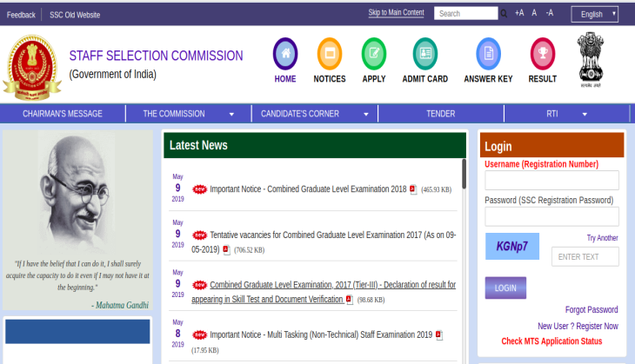Image resolution: width=635 pixels, height=364 pixels.
Task: Open the Answer Key document icon
Action: coord(488,54)
